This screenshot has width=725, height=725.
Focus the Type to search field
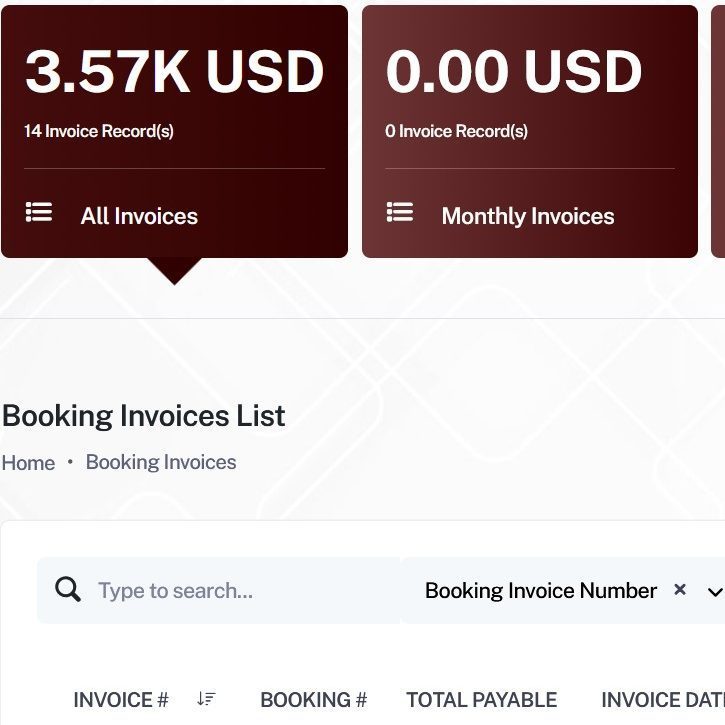[x=240, y=591]
